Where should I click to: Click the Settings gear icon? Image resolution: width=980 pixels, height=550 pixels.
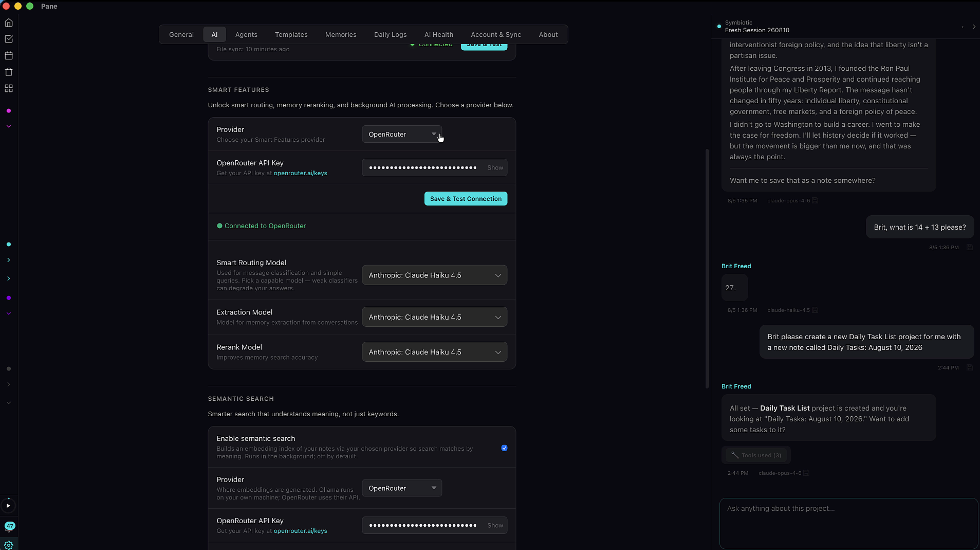tap(9, 545)
